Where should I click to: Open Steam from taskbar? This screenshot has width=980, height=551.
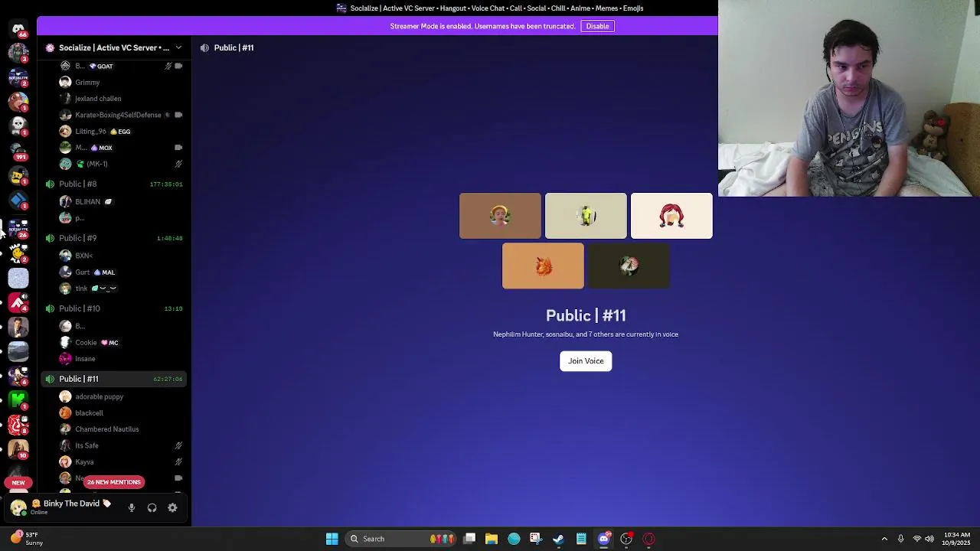558,539
